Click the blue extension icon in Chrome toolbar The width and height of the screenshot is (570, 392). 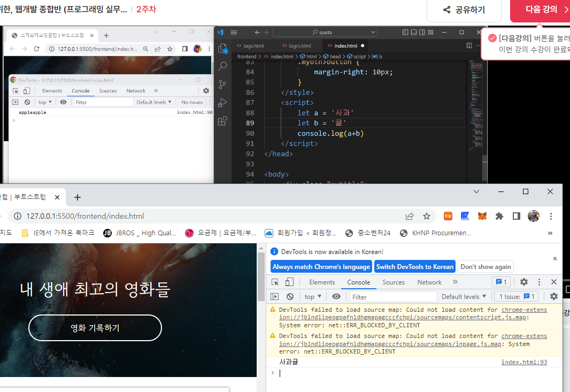point(465,216)
